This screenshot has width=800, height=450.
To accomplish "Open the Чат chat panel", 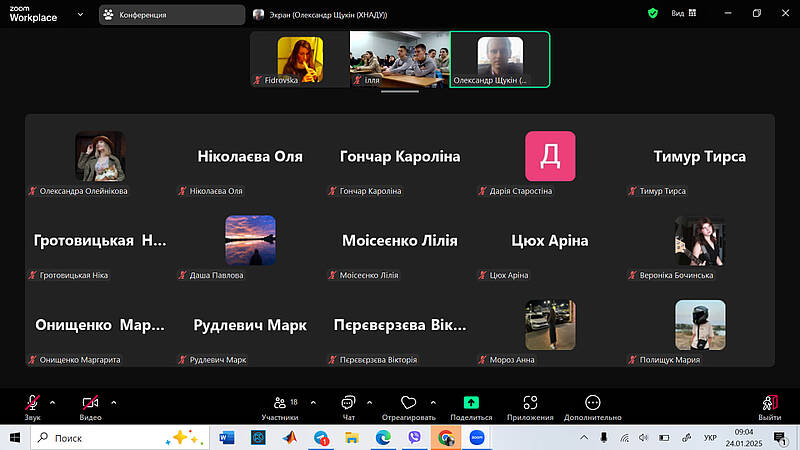I will click(x=348, y=405).
